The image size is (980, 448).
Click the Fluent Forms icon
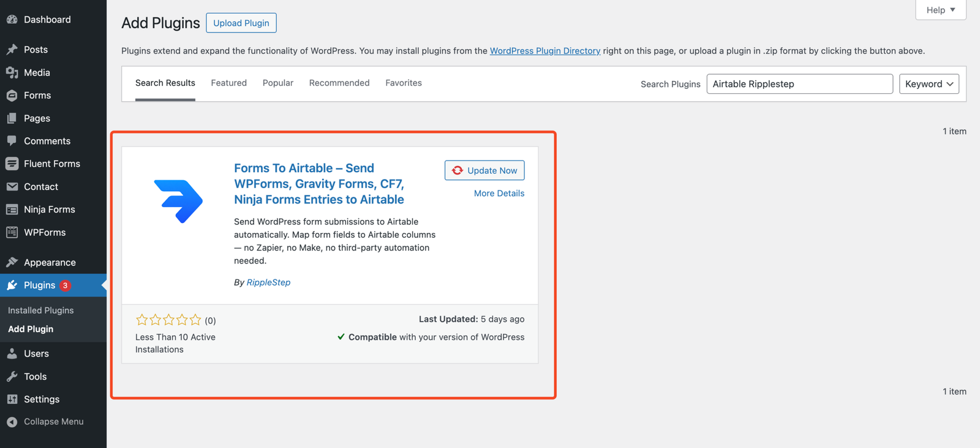(x=12, y=164)
